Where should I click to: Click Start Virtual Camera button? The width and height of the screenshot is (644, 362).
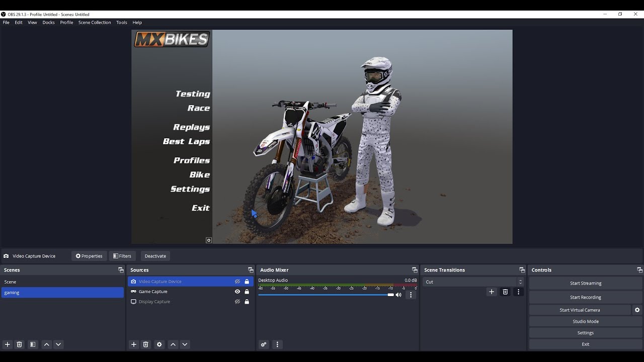coord(580,310)
